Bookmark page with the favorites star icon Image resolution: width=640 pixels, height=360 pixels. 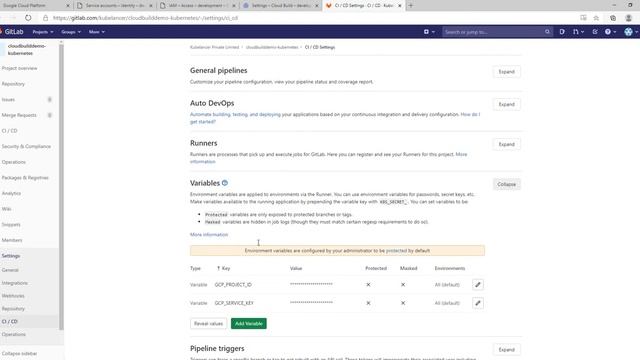click(596, 18)
